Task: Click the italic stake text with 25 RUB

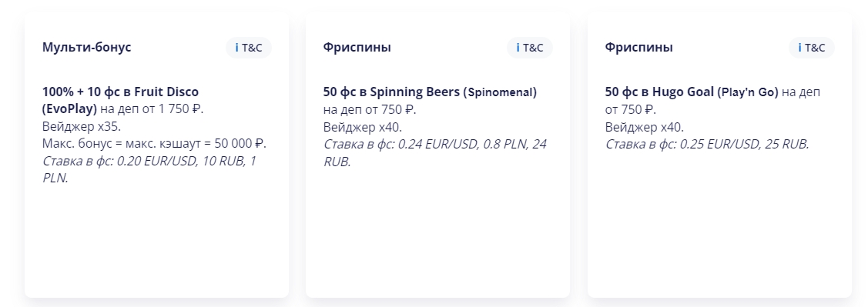Action: coord(707,145)
